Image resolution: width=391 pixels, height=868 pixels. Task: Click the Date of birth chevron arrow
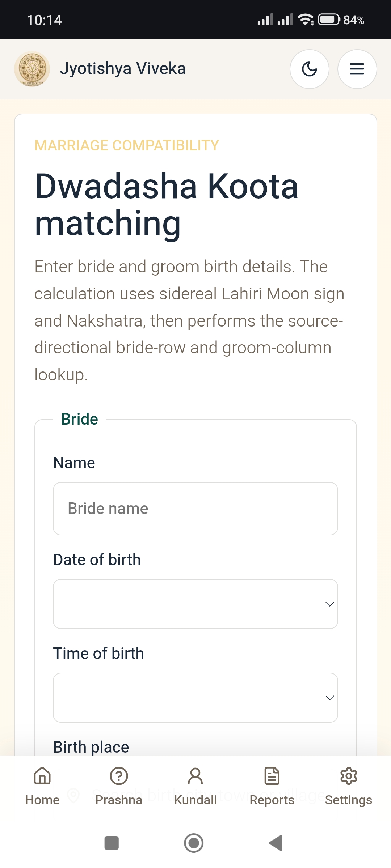tap(329, 604)
